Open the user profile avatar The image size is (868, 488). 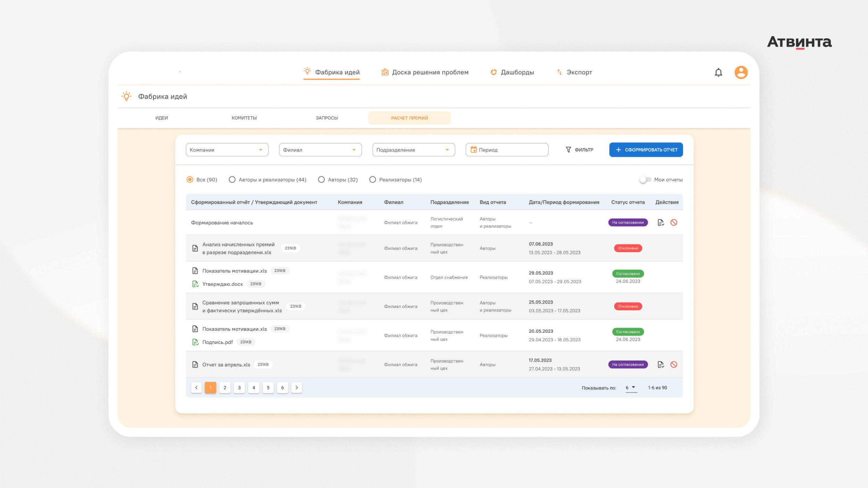[741, 72]
